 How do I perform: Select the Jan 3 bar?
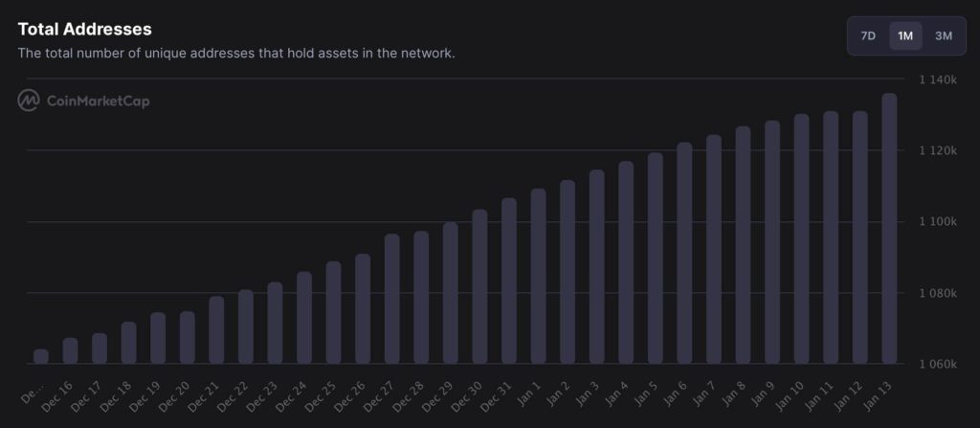597,266
